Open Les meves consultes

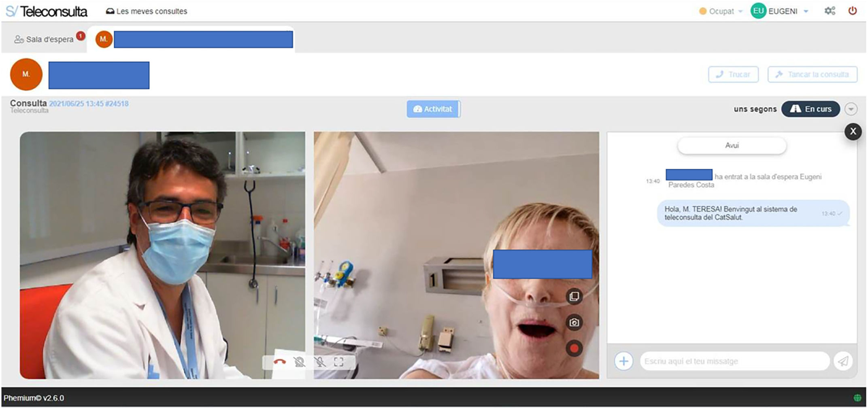point(147,11)
